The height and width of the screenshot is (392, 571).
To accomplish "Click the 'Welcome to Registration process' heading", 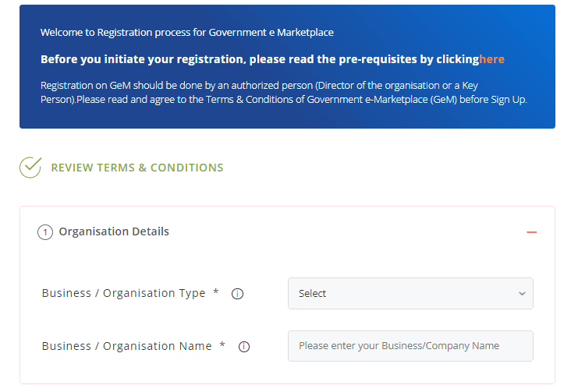I will coord(186,33).
